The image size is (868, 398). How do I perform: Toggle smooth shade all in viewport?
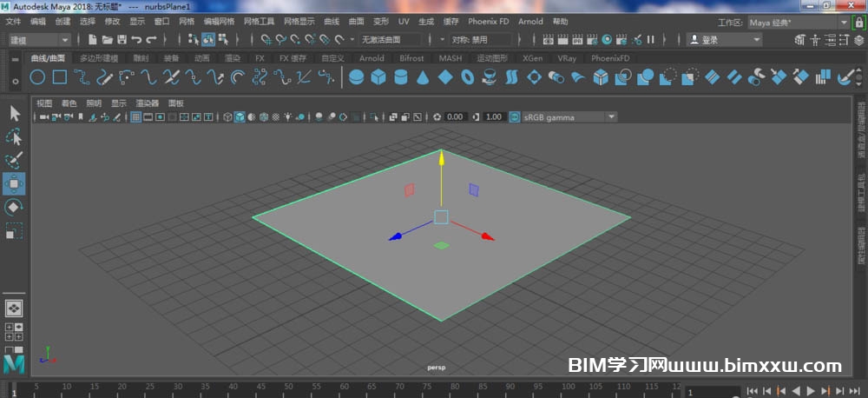240,116
